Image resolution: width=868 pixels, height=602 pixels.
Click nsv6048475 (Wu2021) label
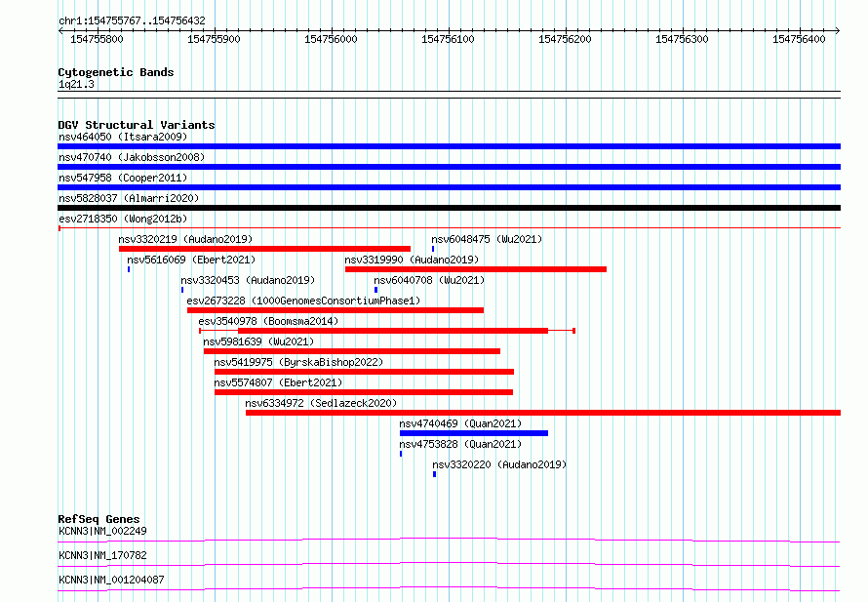(x=487, y=239)
